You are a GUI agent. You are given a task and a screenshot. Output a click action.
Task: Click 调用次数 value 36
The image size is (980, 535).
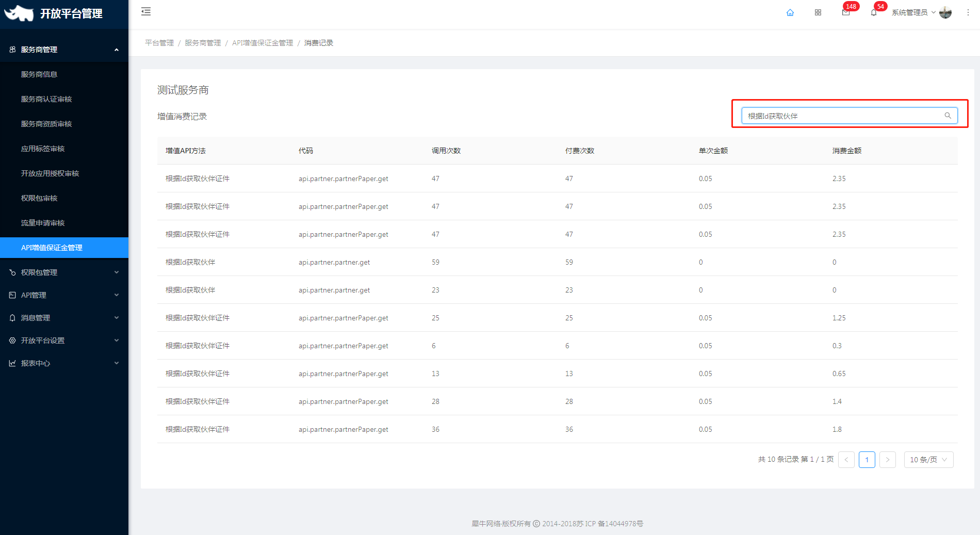click(436, 429)
